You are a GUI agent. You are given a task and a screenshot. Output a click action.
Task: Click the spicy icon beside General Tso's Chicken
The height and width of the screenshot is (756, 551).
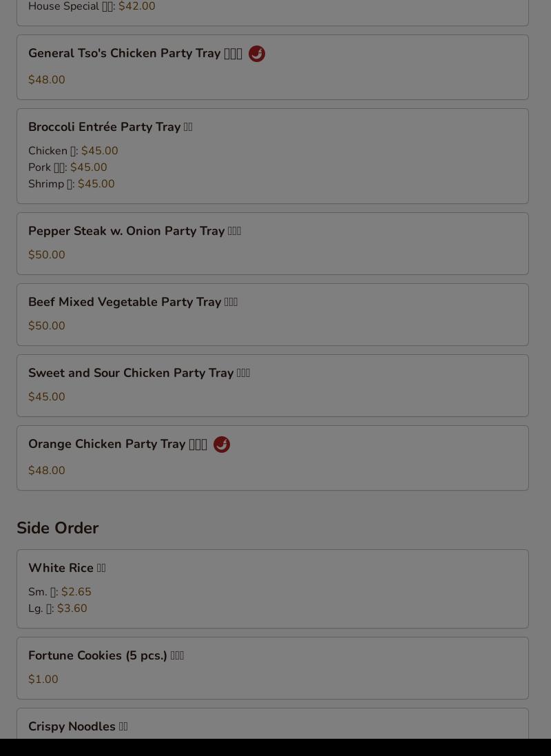pos(256,54)
